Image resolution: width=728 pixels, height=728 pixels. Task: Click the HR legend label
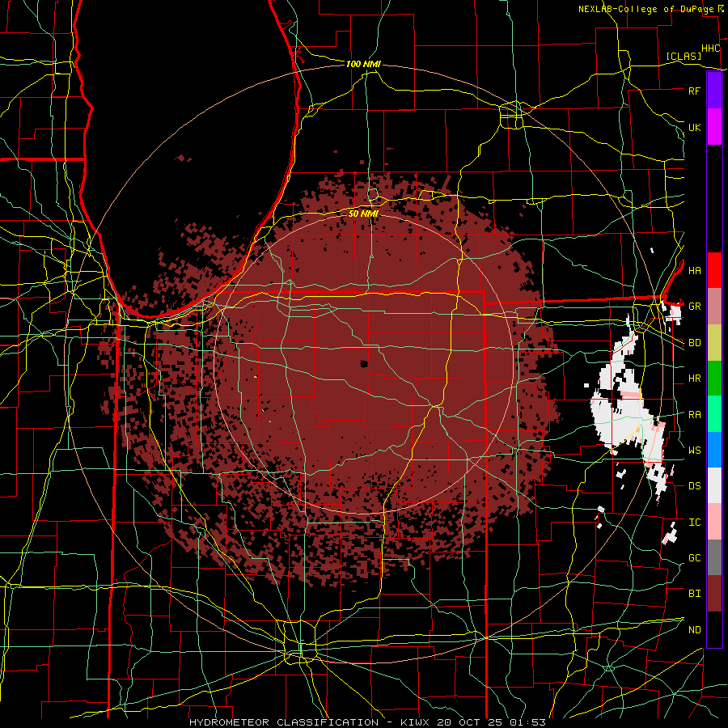(x=694, y=379)
